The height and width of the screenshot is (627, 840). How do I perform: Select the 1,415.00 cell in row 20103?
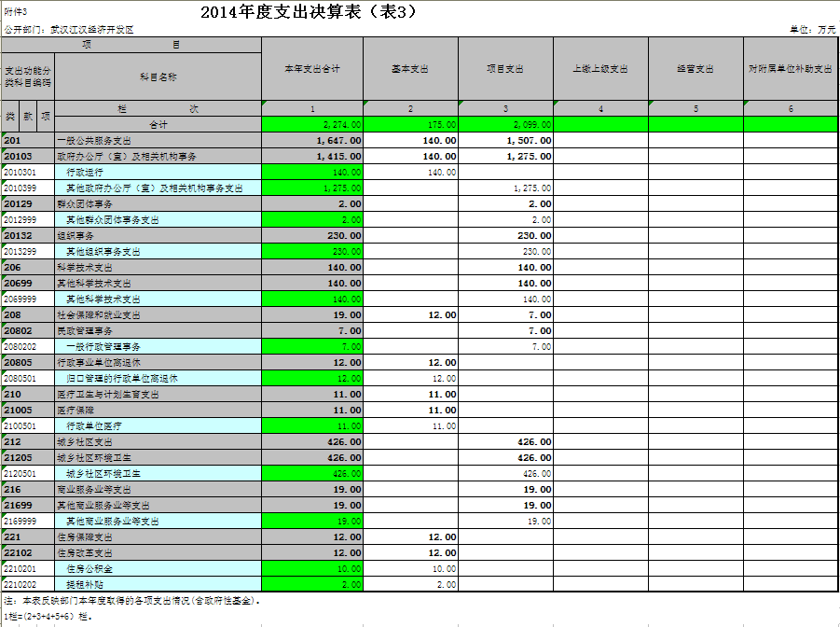pos(311,156)
